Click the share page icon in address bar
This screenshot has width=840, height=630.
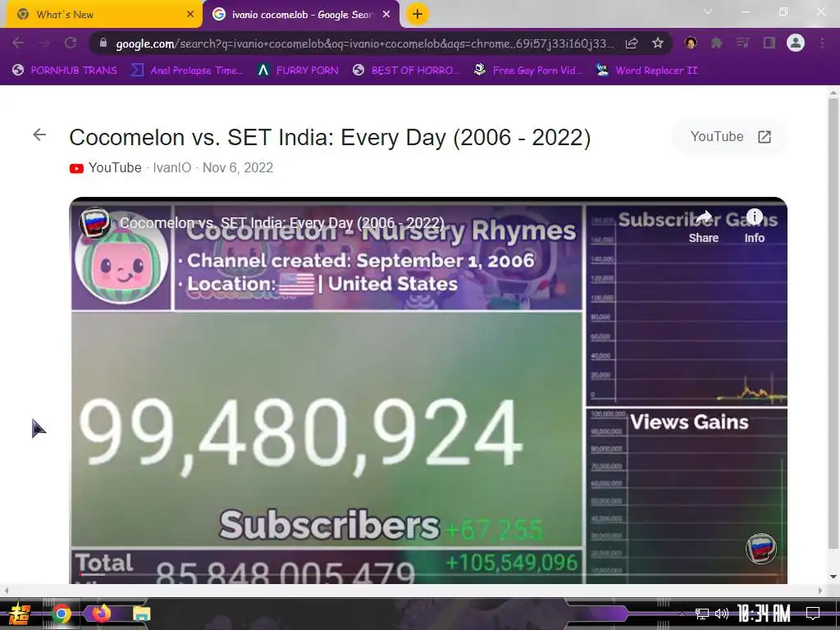[632, 43]
